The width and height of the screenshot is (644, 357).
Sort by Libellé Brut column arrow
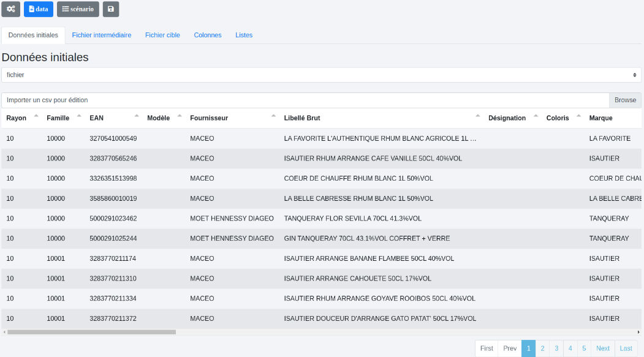pyautogui.click(x=478, y=116)
